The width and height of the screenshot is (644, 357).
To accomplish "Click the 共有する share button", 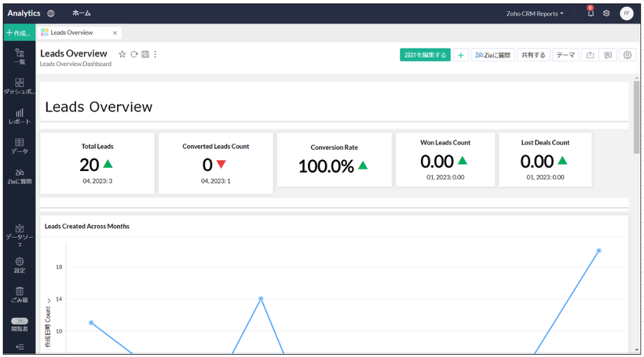I will [x=533, y=55].
